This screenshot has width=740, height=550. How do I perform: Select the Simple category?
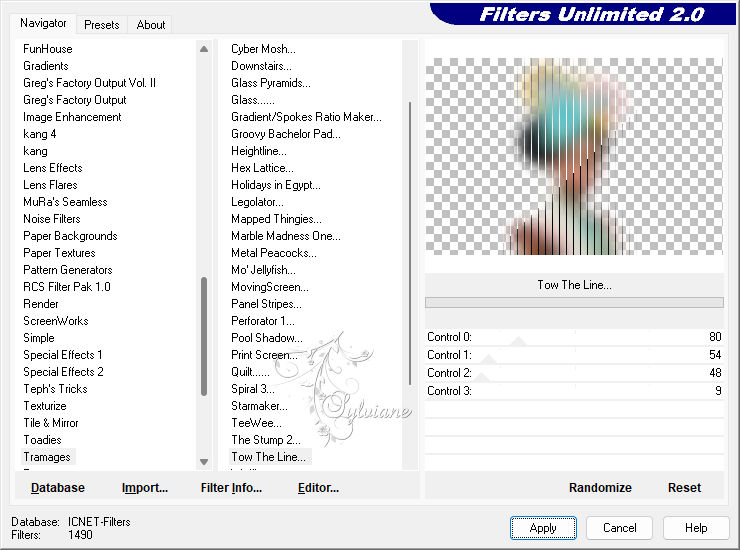(x=39, y=338)
